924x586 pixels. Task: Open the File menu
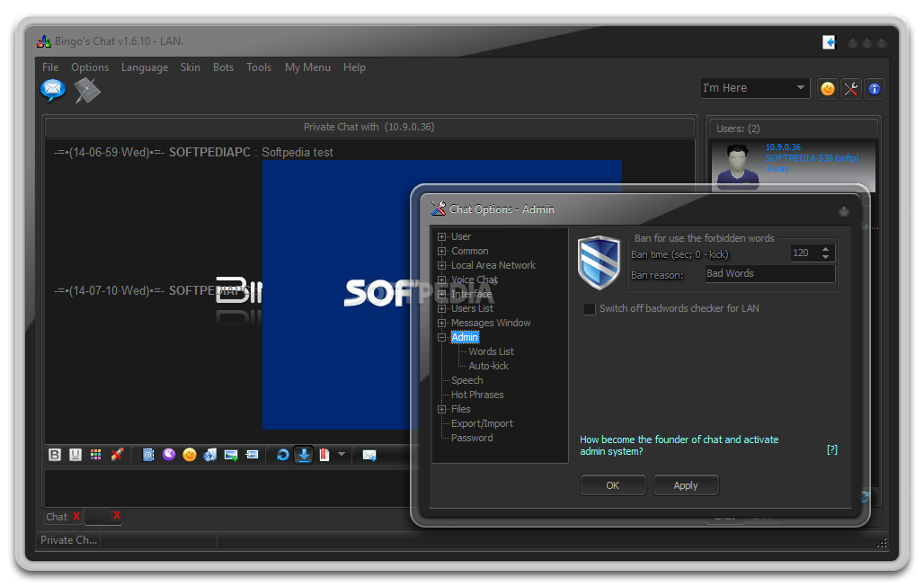pos(50,67)
